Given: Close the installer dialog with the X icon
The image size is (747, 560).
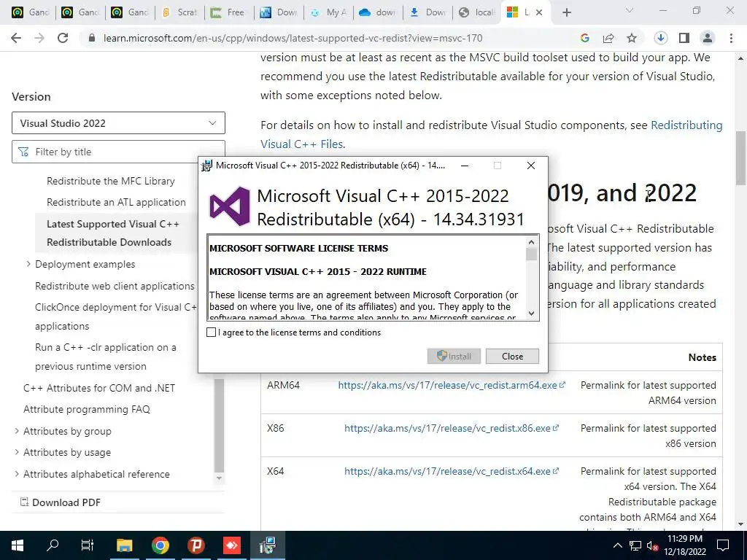Looking at the screenshot, I should click(x=531, y=166).
